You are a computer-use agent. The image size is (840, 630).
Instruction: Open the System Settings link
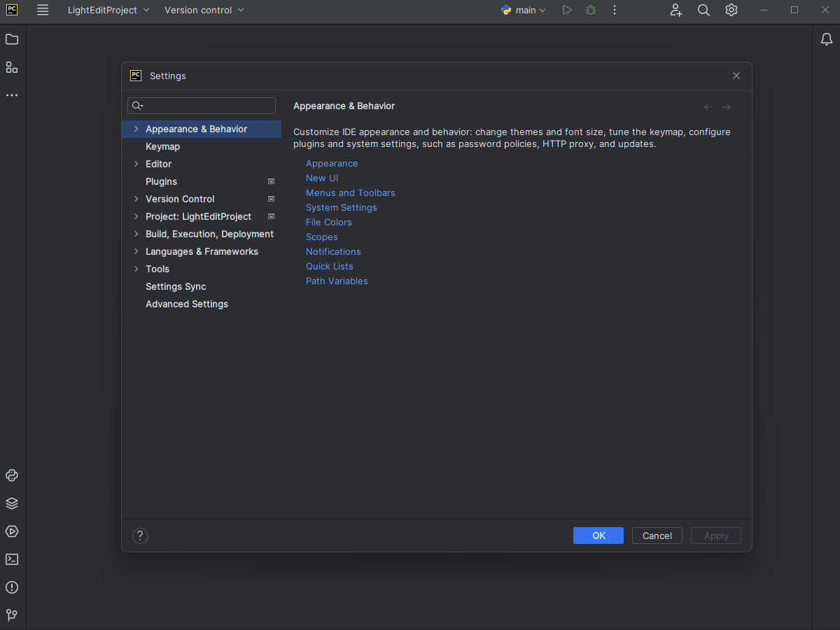tap(342, 207)
